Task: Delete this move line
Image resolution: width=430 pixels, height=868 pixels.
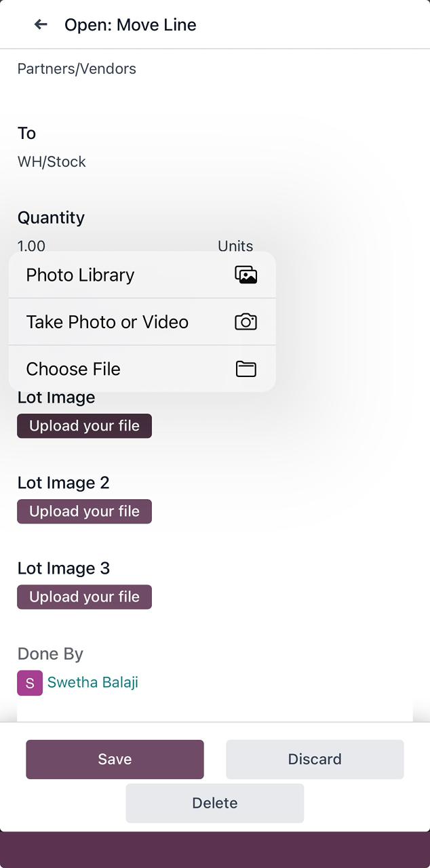Action: [x=214, y=803]
